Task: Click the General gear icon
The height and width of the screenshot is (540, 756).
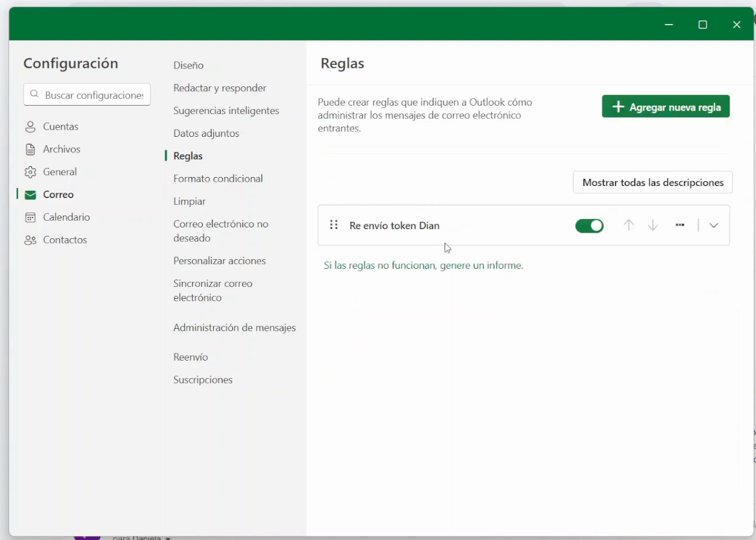Action: [30, 172]
